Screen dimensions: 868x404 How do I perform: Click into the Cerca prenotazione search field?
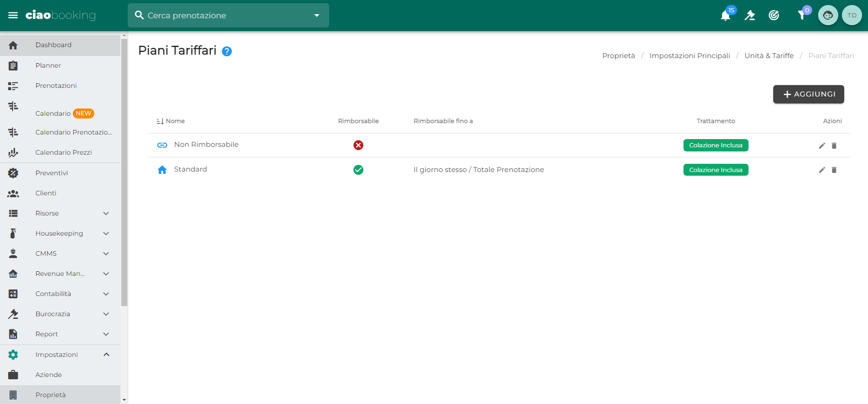228,16
